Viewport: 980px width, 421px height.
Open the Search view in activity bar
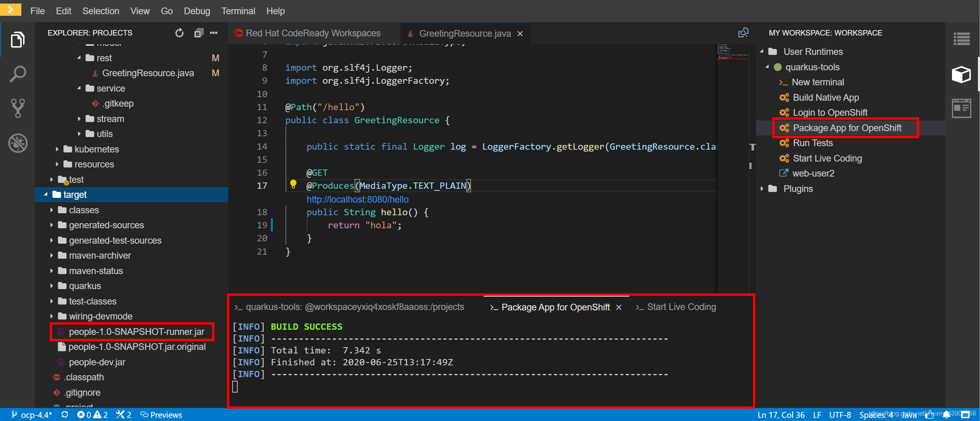tap(17, 74)
